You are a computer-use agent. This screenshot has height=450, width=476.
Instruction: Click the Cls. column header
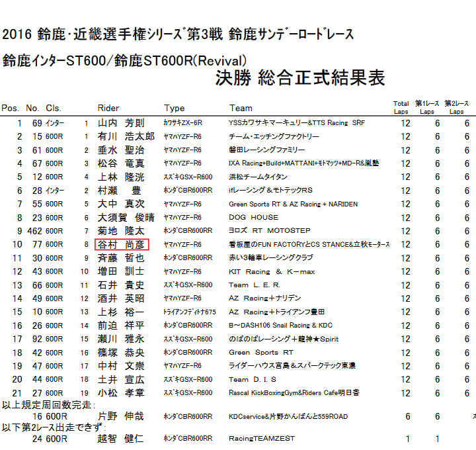pyautogui.click(x=54, y=108)
